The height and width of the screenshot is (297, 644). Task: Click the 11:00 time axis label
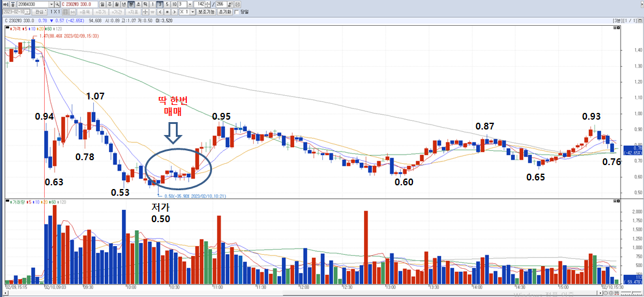click(218, 287)
